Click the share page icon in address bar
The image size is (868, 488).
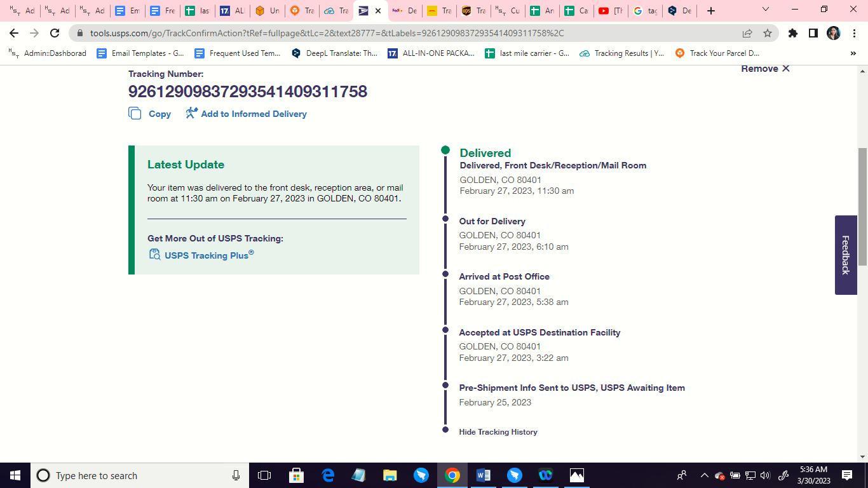747,33
